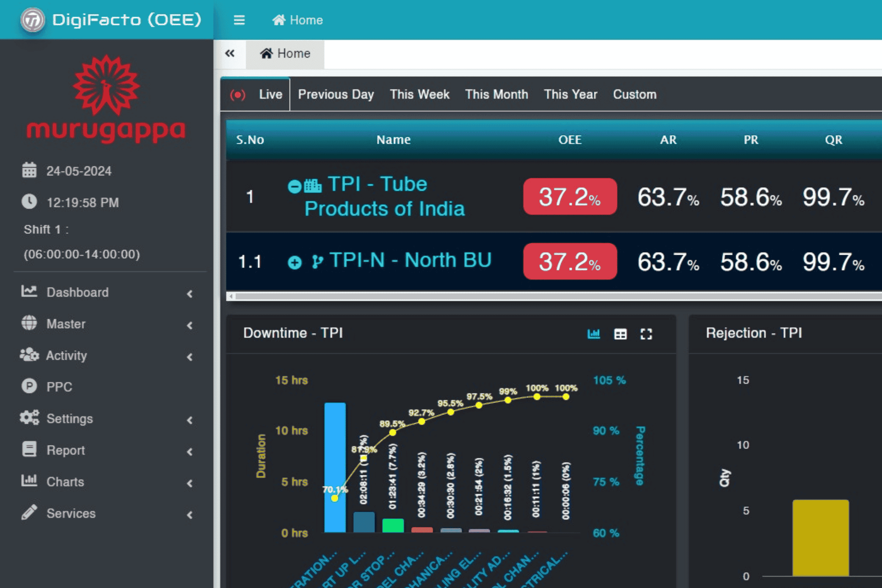Expand Downtime panel to fullscreen icon
Image resolution: width=882 pixels, height=588 pixels.
(646, 334)
